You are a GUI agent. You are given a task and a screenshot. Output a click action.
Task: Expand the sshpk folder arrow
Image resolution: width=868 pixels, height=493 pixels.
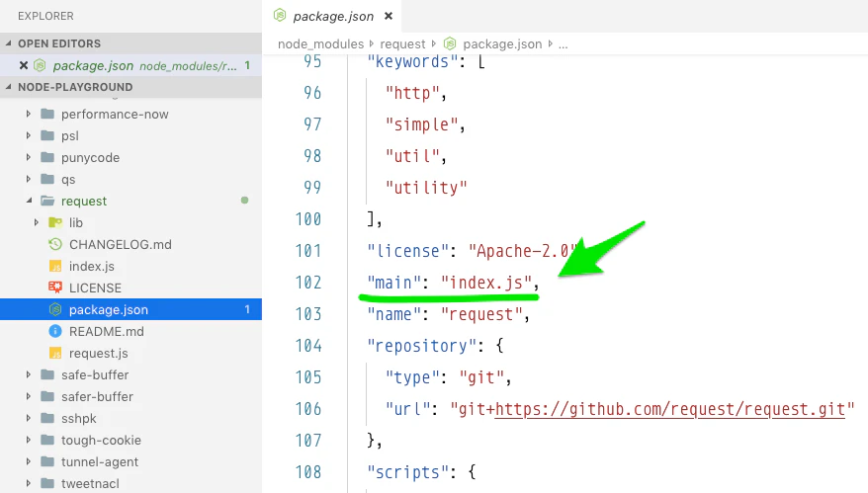pos(29,418)
